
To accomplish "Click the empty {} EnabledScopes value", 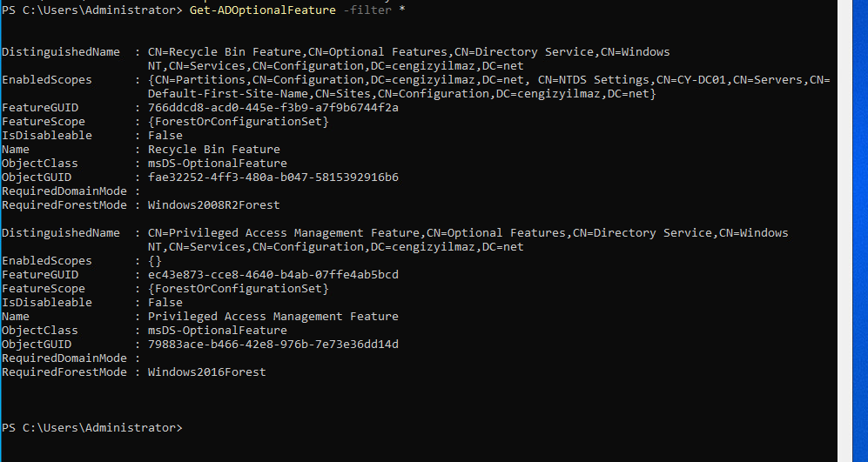I will point(155,261).
